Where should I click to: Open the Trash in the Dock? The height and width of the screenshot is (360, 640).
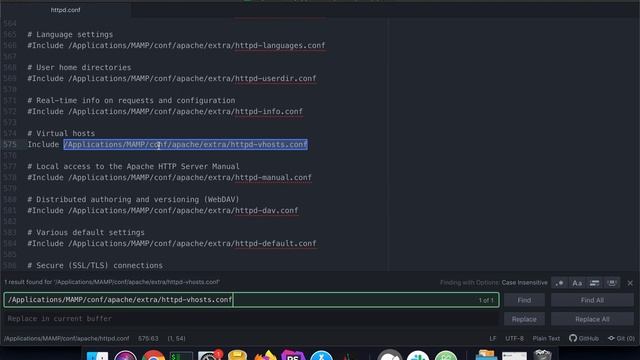[x=542, y=355]
